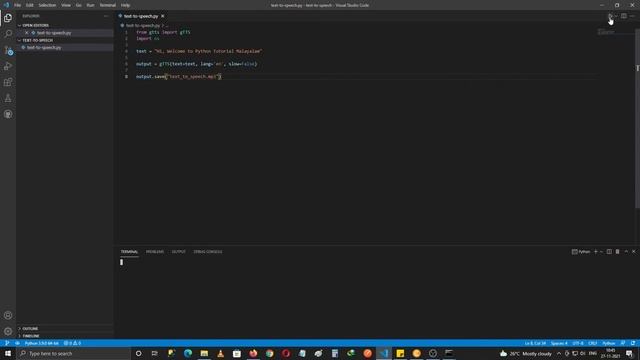
Task: Switch to the DEBUG CONSOLE panel tab
Action: coord(208,252)
